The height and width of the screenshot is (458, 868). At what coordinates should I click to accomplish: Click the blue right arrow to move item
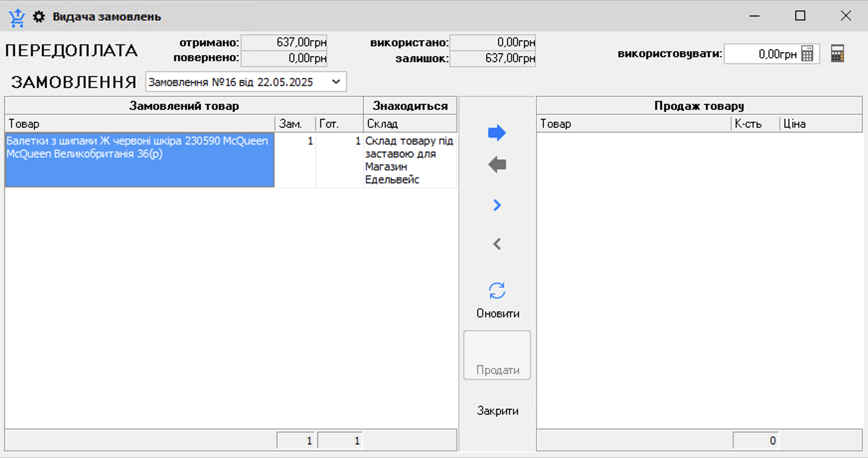tap(497, 133)
